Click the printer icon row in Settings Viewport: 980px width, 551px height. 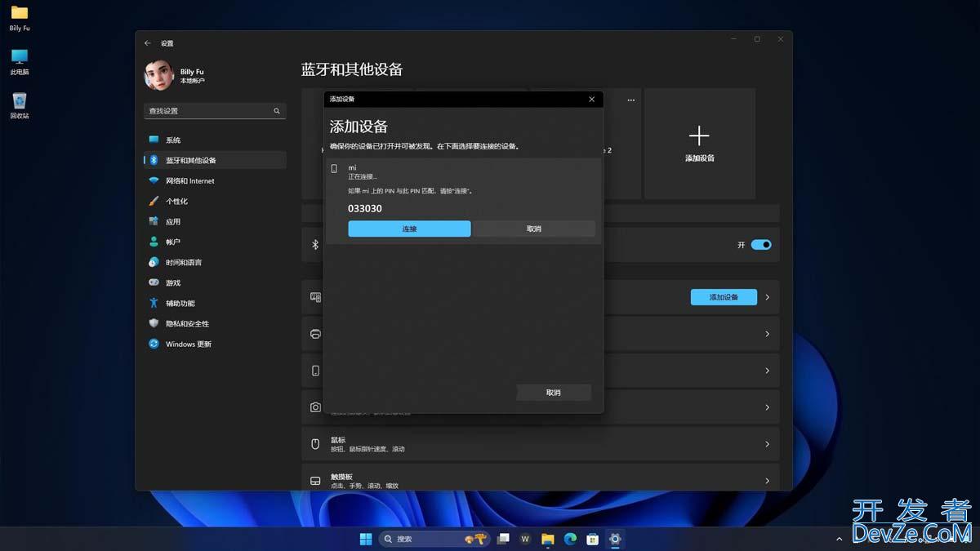coord(315,334)
